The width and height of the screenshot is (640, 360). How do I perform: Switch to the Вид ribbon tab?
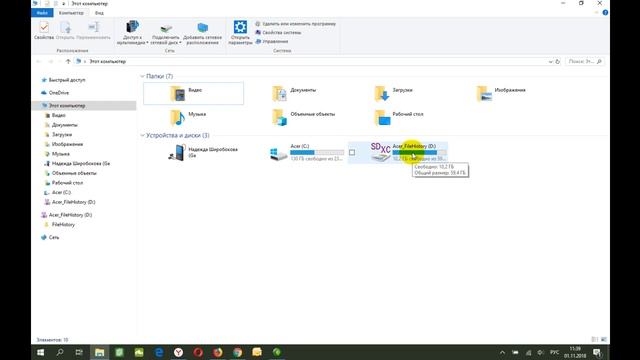pos(99,13)
